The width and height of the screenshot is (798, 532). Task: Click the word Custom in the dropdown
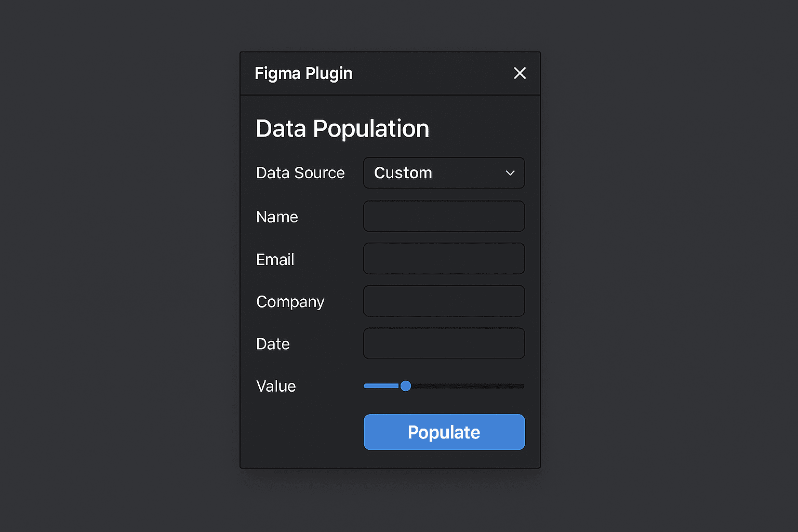pyautogui.click(x=403, y=173)
